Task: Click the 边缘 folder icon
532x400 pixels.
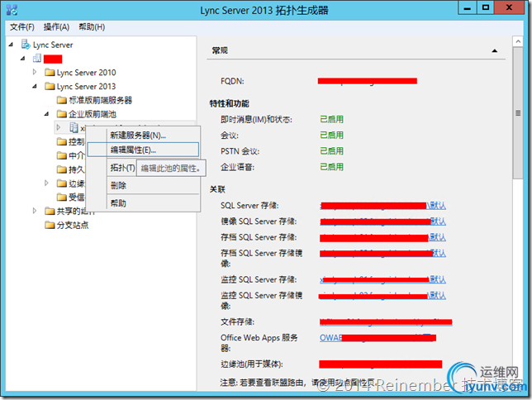Action: pyautogui.click(x=62, y=183)
